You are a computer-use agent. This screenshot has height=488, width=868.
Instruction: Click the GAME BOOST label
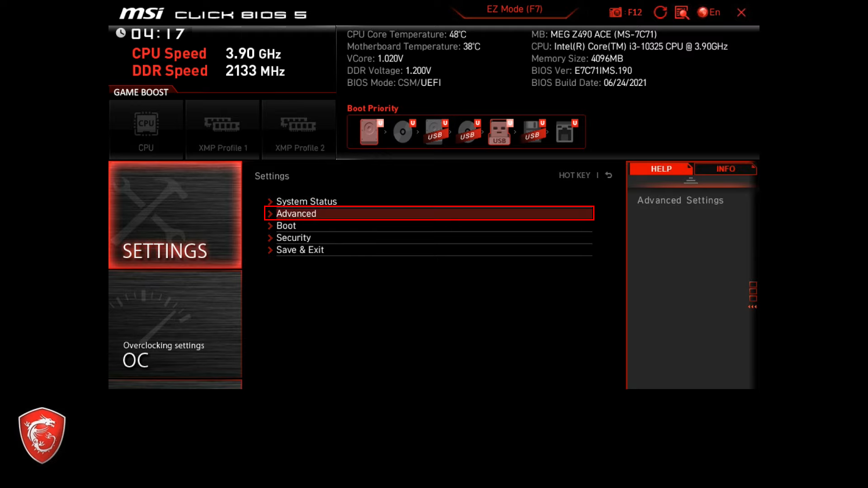click(x=141, y=92)
